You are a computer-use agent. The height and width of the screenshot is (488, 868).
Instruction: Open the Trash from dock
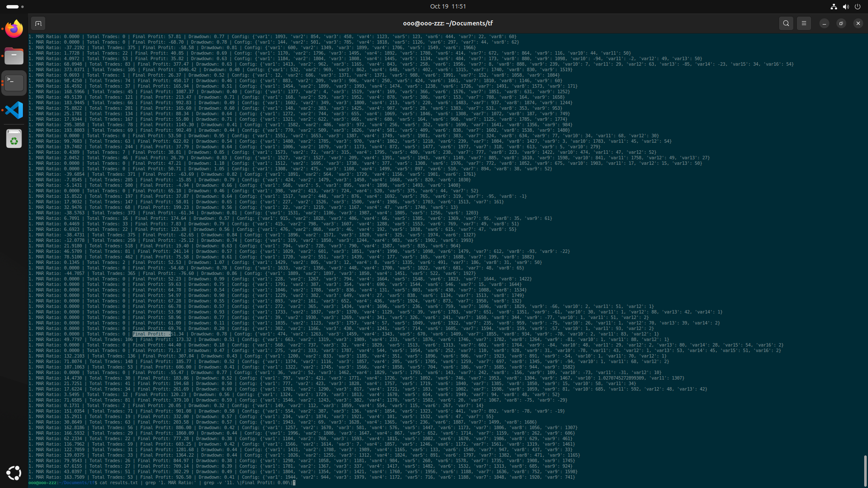point(14,139)
